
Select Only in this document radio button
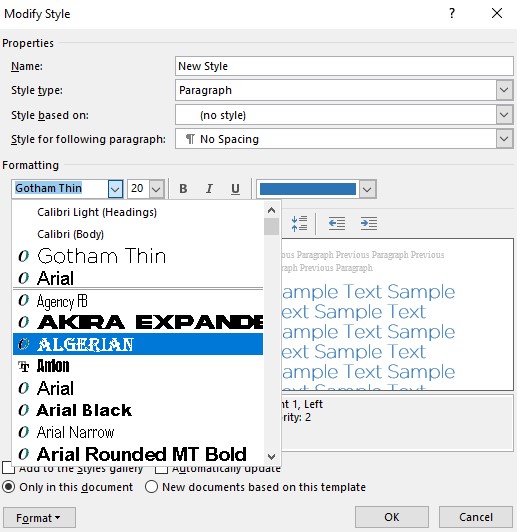point(8,487)
